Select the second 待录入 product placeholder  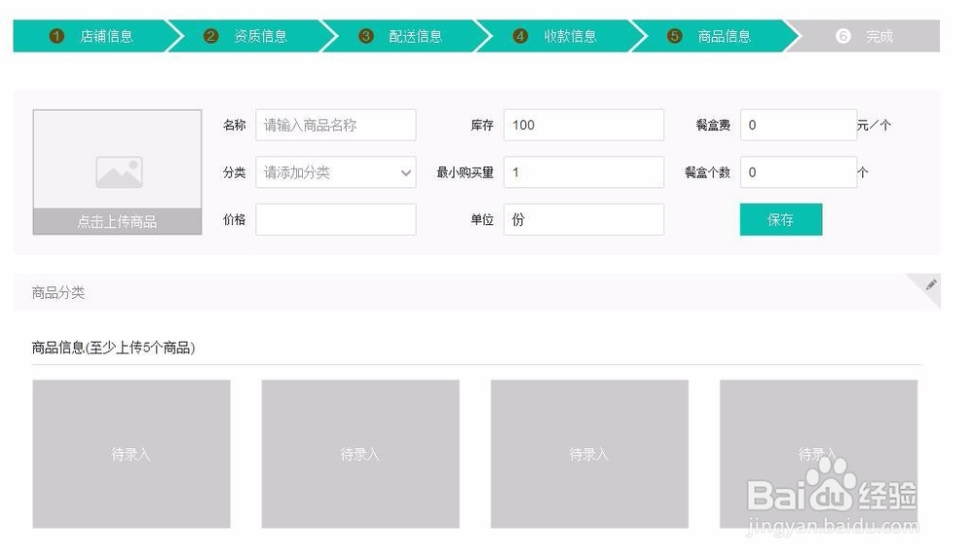pyautogui.click(x=360, y=454)
